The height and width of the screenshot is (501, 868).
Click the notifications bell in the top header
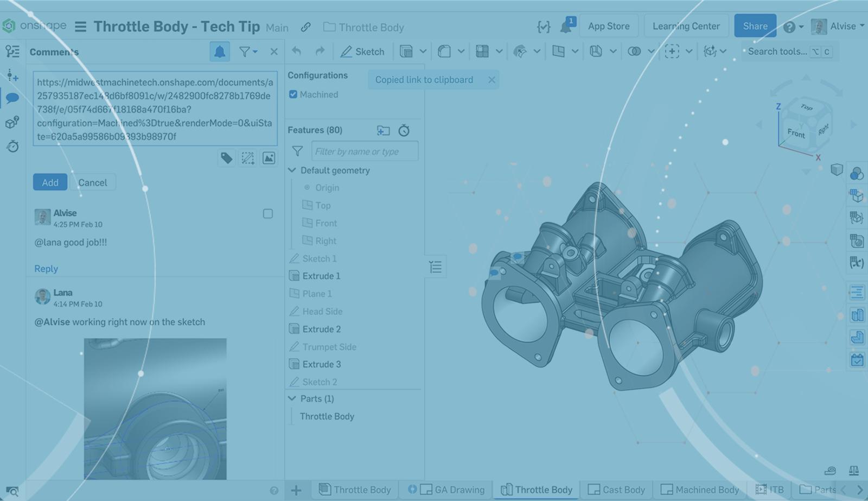(x=567, y=24)
